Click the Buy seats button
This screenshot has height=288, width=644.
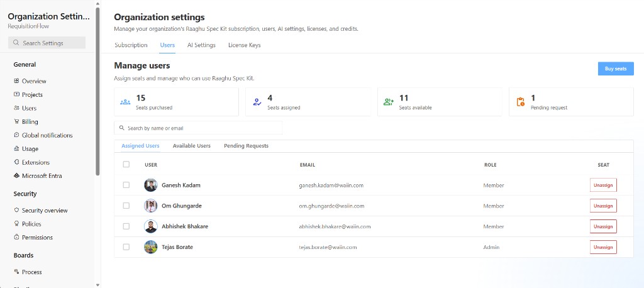click(616, 69)
